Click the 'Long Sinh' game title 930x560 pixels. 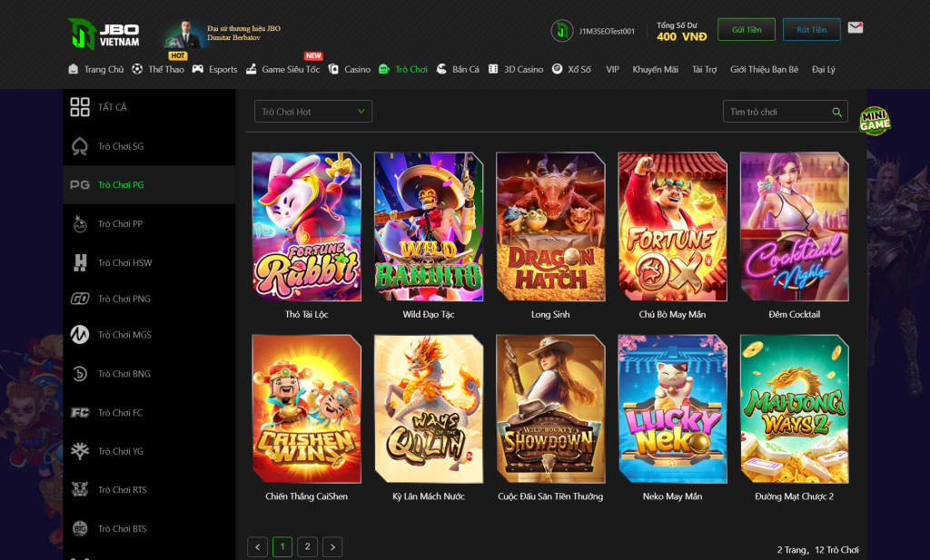(x=550, y=315)
